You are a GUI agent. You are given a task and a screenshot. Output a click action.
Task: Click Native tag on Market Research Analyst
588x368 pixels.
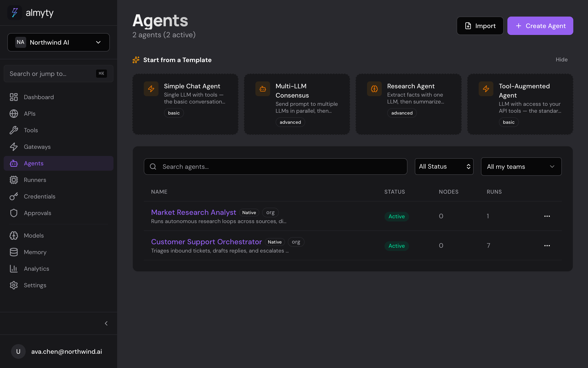coord(249,213)
